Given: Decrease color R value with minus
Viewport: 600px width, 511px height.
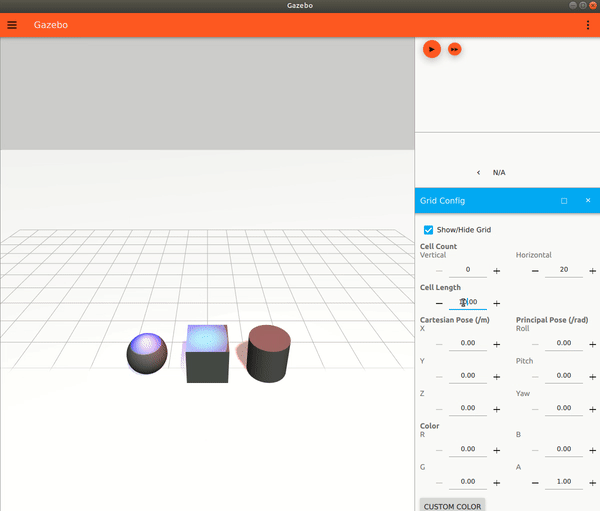Looking at the screenshot, I should click(x=439, y=450).
